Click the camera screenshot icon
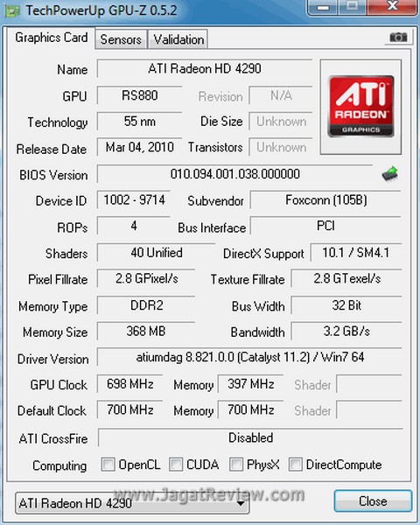This screenshot has height=525, width=420. (398, 37)
